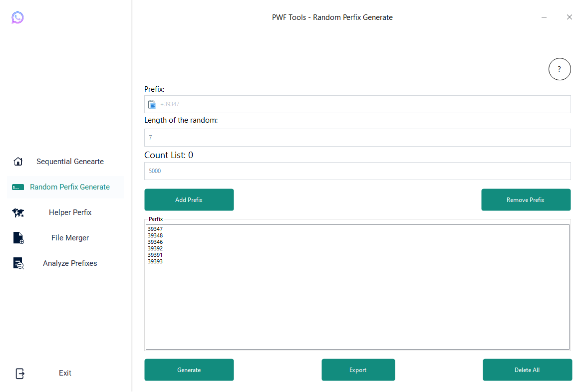Focus the Length of the random field
The width and height of the screenshot is (585, 392).
tap(357, 138)
